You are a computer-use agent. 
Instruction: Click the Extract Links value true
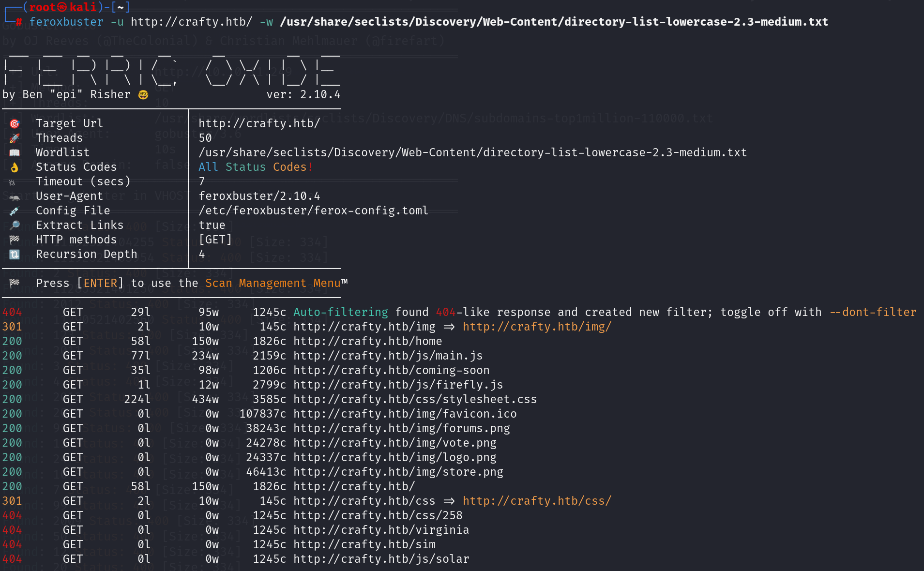(212, 225)
